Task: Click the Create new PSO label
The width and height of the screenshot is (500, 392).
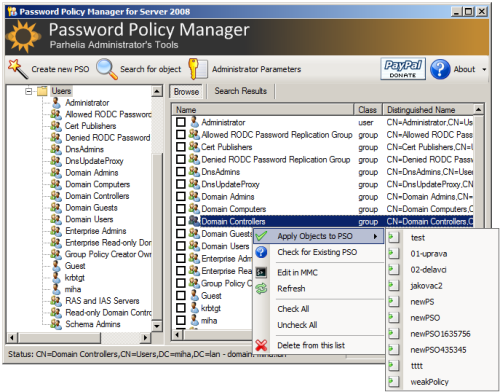Action: pos(60,69)
